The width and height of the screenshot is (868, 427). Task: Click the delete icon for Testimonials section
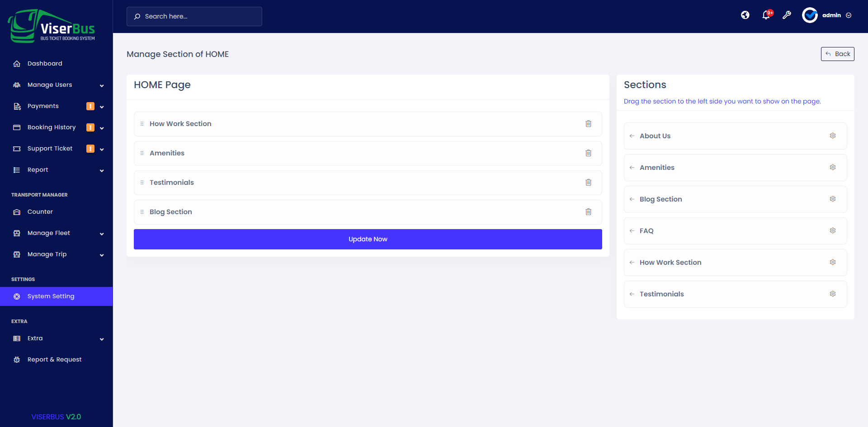point(588,182)
